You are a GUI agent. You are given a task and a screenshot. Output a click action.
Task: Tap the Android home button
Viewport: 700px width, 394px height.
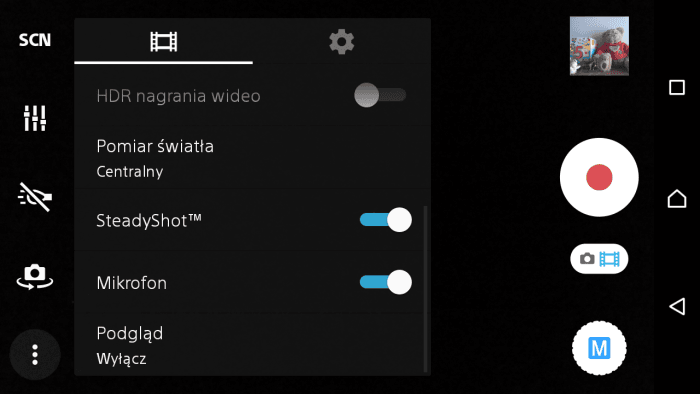click(677, 199)
